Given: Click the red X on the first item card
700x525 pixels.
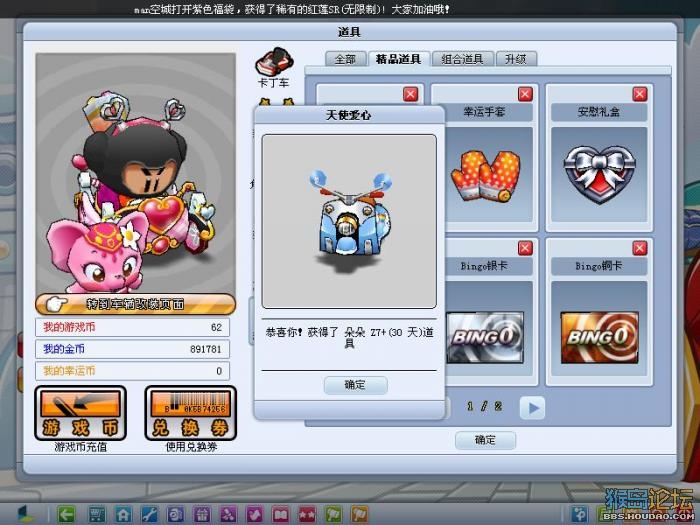Looking at the screenshot, I should tap(410, 94).
